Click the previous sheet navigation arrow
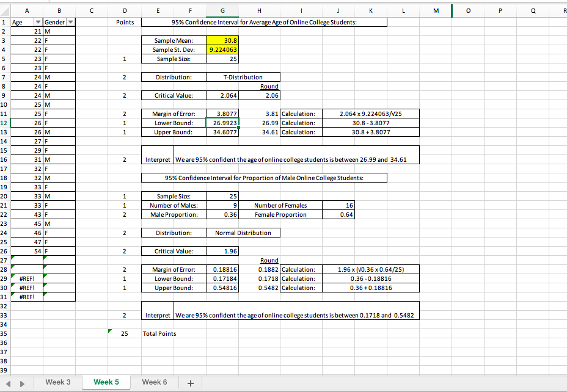The height and width of the screenshot is (392, 567). pos(9,382)
